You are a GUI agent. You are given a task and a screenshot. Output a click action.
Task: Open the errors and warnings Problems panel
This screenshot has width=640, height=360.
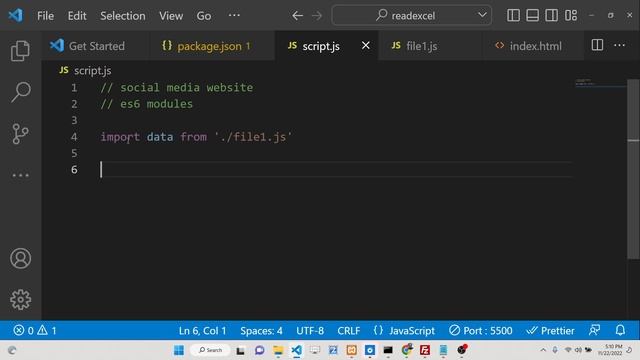point(35,330)
